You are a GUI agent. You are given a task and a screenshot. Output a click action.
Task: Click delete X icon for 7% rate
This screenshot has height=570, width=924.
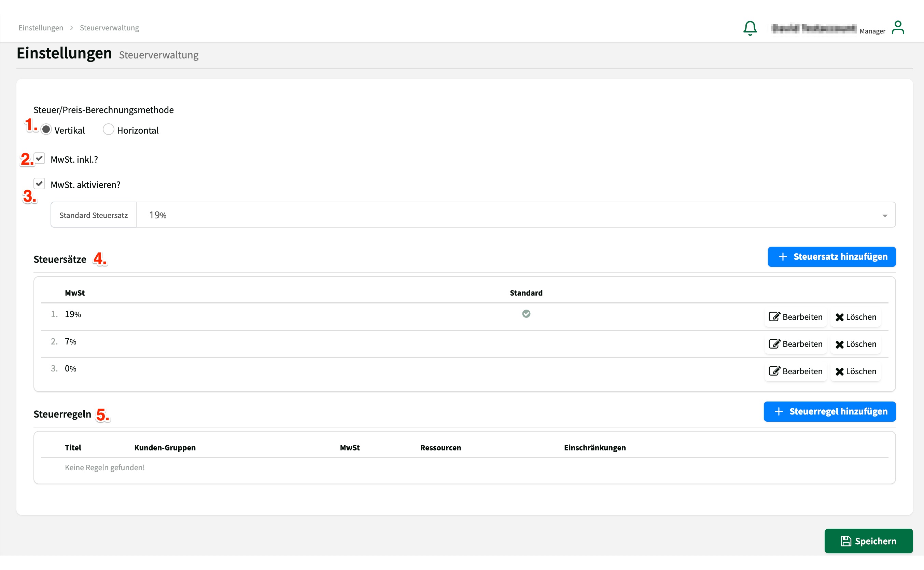point(839,344)
